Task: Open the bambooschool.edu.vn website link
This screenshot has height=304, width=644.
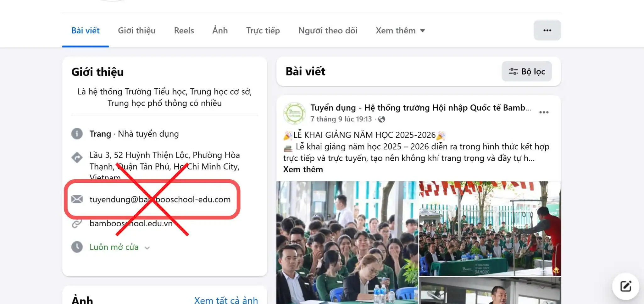Action: pyautogui.click(x=131, y=224)
